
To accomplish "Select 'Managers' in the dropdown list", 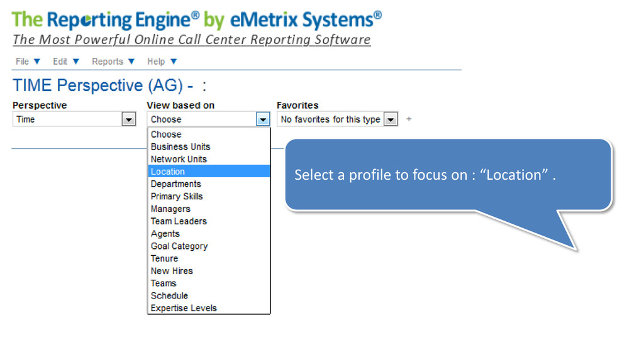I will click(209, 209).
